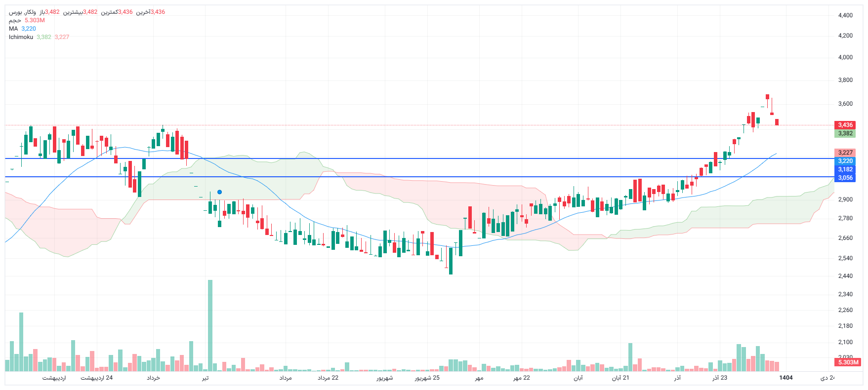Click the مرداد label on time axis
The image size is (868, 390).
click(x=286, y=378)
